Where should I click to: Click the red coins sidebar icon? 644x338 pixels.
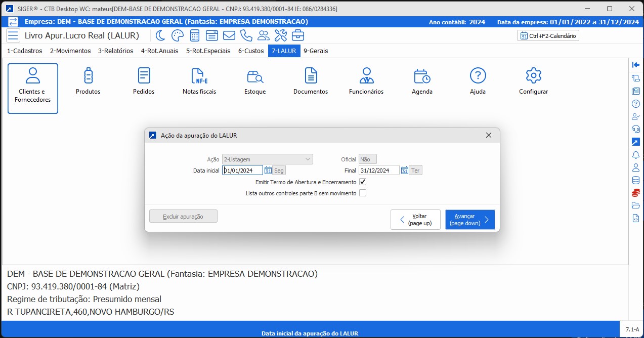click(636, 193)
